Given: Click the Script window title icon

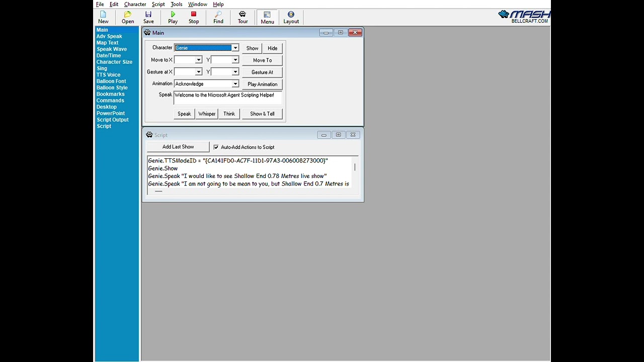Looking at the screenshot, I should (x=149, y=135).
